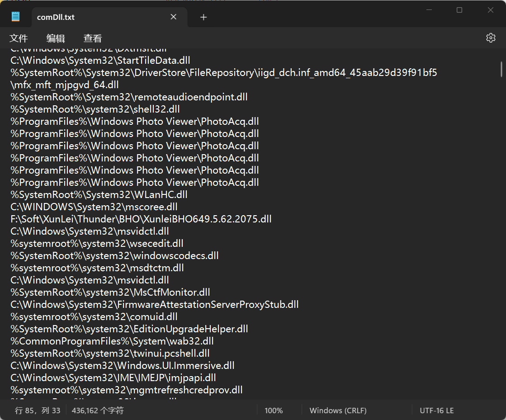Place cursor in FirmwareAttestationServerProxyStub.dll line
506x420 pixels.
(x=155, y=305)
